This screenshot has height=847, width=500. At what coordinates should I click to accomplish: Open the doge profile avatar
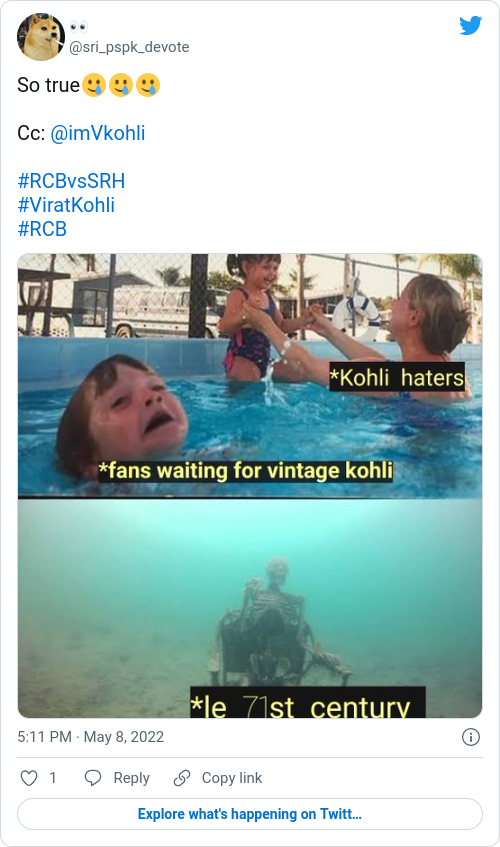(x=41, y=37)
